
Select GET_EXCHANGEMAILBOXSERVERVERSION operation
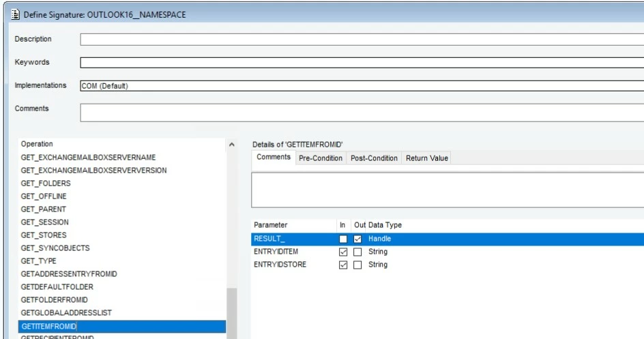pyautogui.click(x=93, y=171)
